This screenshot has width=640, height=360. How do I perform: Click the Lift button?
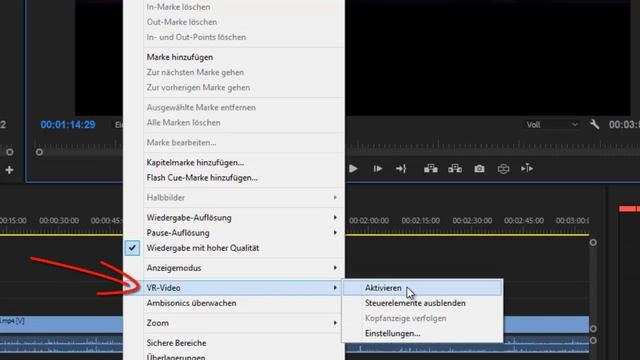pyautogui.click(x=431, y=169)
